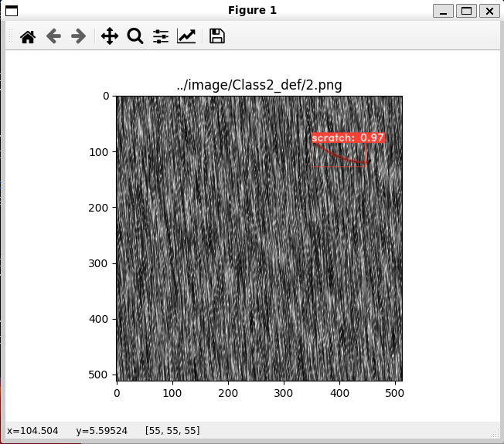
Task: Click the toolbar drag handle at left
Action: [11, 36]
